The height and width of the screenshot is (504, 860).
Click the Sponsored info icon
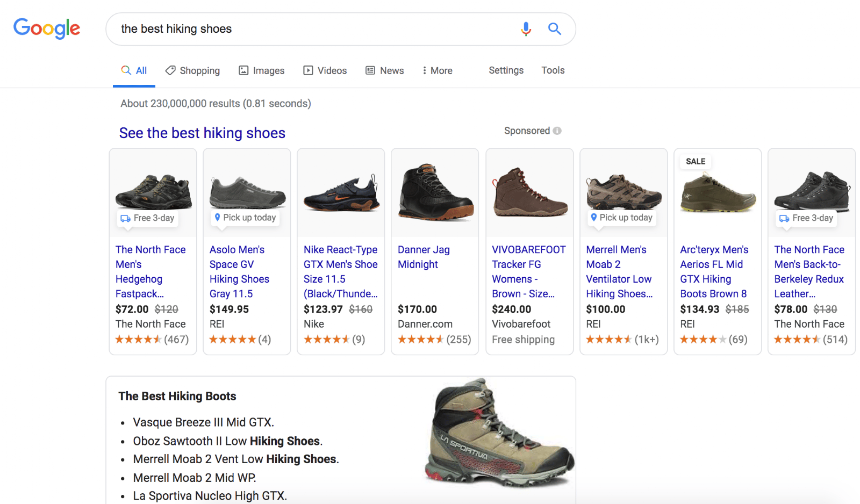tap(557, 131)
